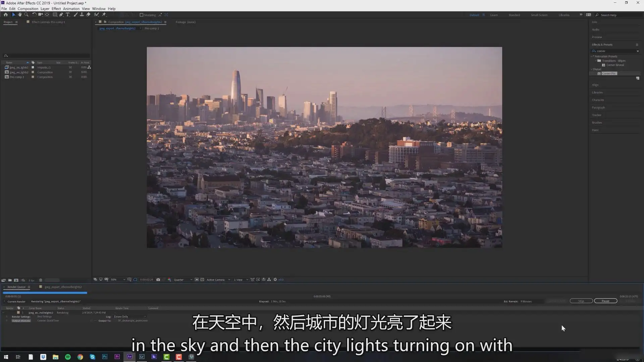This screenshot has width=644, height=362.
Task: Open Google Chrome from the taskbar
Action: coord(80,357)
